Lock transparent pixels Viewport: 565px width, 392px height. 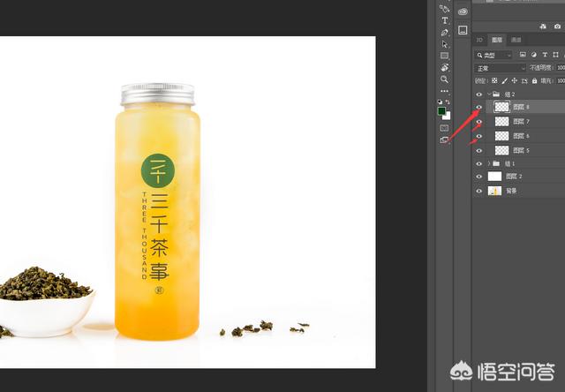coord(494,80)
